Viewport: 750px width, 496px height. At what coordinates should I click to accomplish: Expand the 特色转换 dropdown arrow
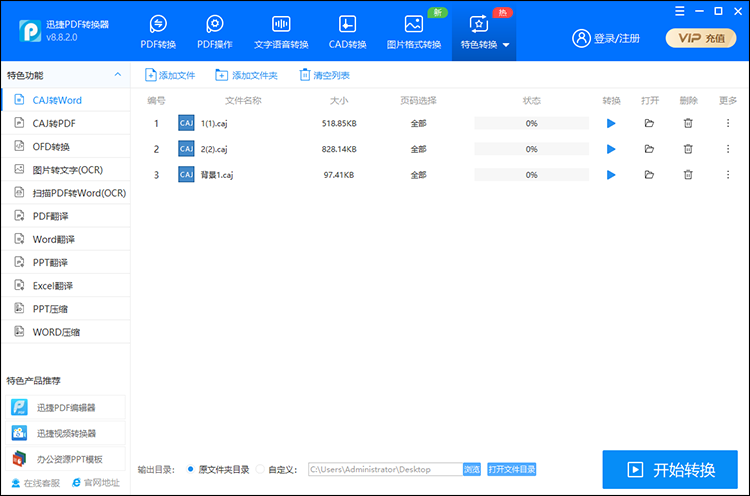(506, 45)
